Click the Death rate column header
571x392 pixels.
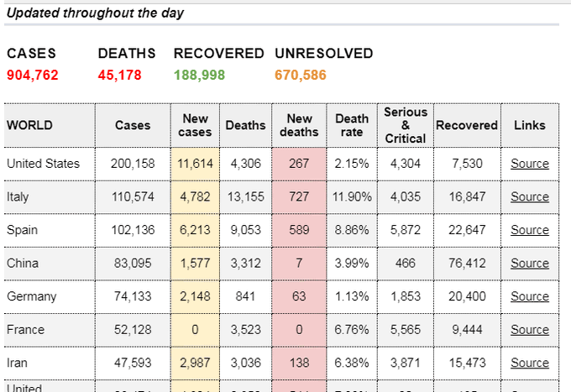point(352,125)
